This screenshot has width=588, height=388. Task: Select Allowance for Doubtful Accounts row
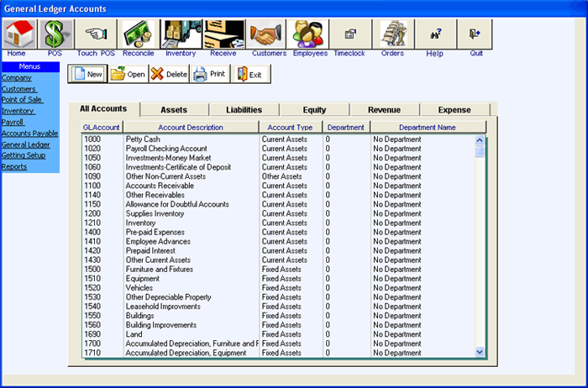(x=278, y=204)
